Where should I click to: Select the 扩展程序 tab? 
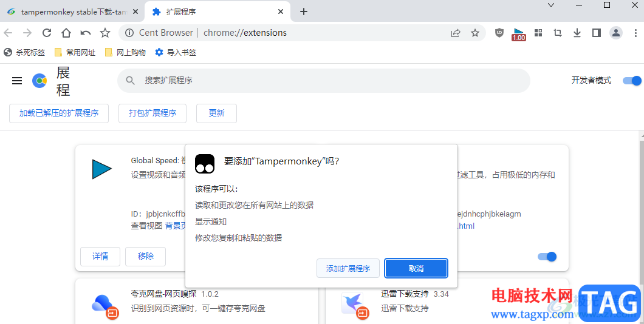point(218,12)
